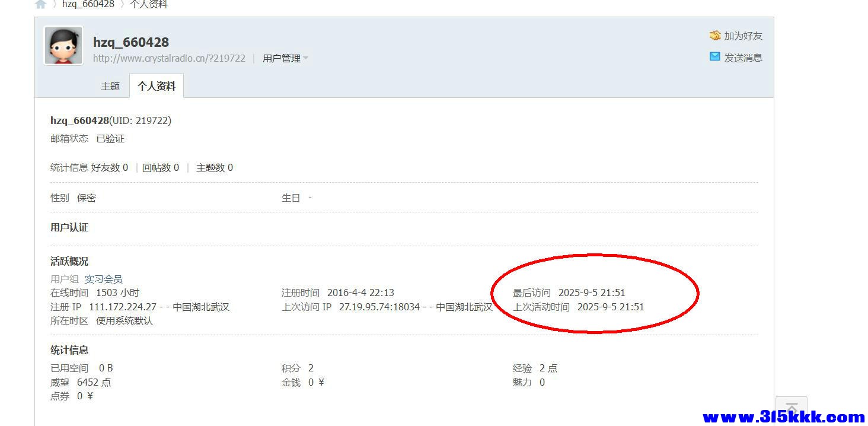Open the crystalradio.cn profile URL
The image size is (868, 426).
(169, 58)
